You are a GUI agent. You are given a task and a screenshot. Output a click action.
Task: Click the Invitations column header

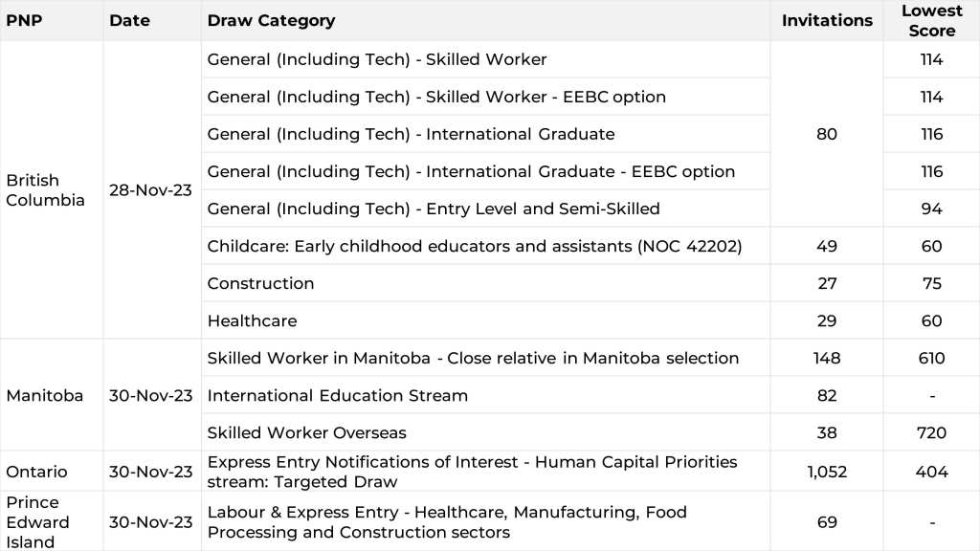tap(827, 20)
